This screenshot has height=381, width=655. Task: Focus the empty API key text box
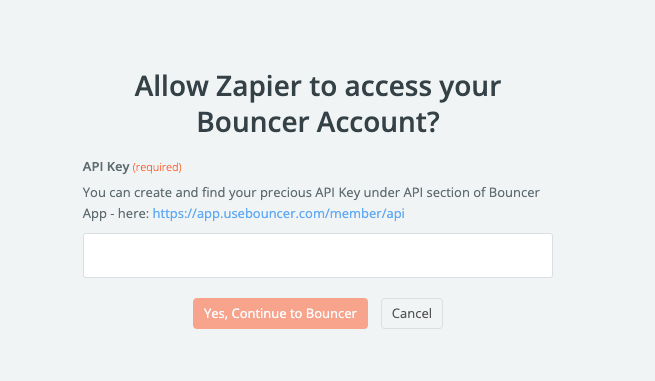click(318, 255)
